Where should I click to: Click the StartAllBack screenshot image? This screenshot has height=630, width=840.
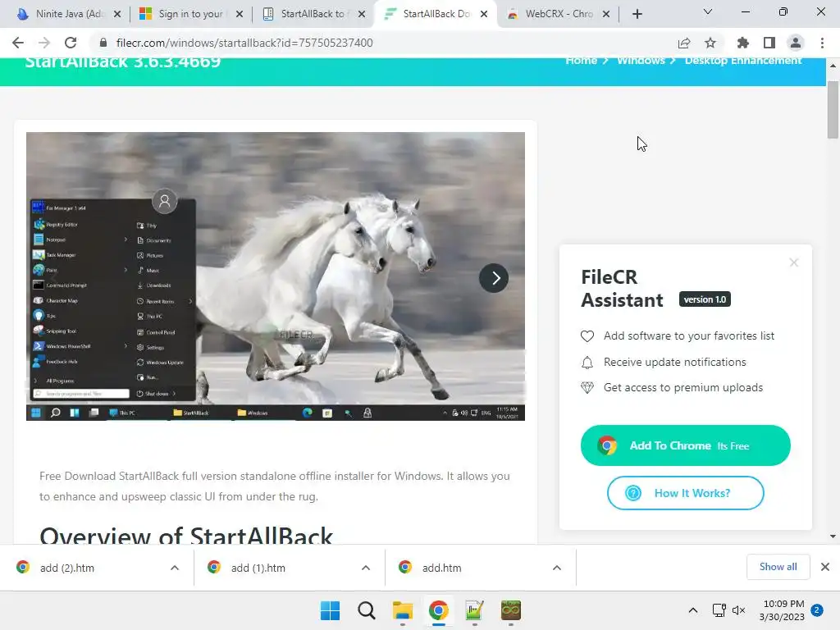point(276,276)
